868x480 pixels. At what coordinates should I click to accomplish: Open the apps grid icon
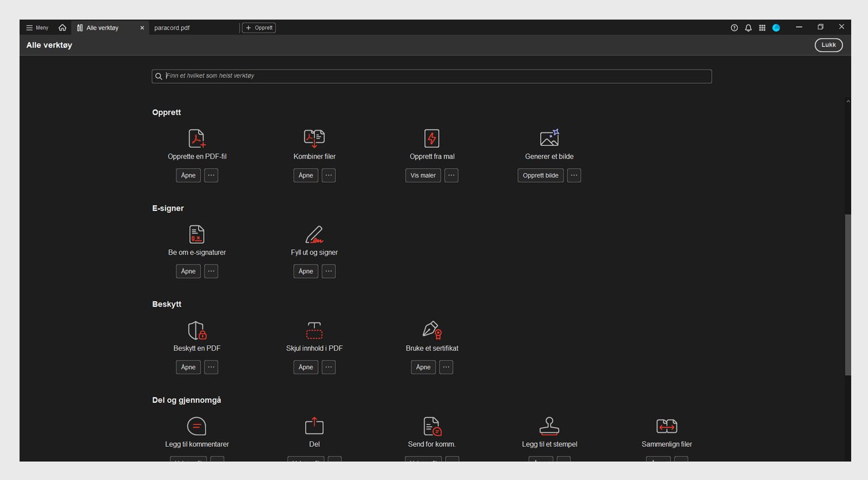[762, 28]
